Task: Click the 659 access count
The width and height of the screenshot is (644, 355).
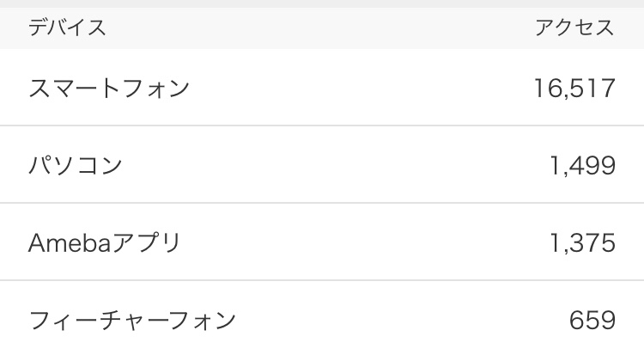Action: coord(592,321)
